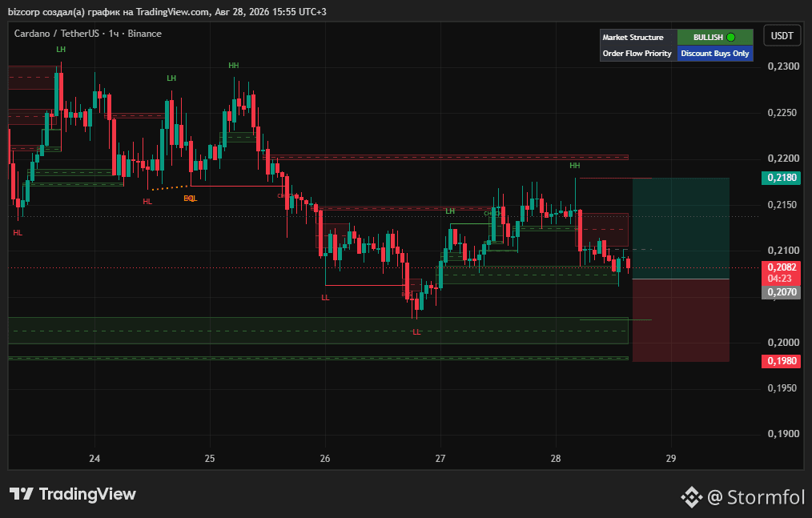Click the HH label on August 28
Screen dimensions: 812x518
click(x=575, y=166)
